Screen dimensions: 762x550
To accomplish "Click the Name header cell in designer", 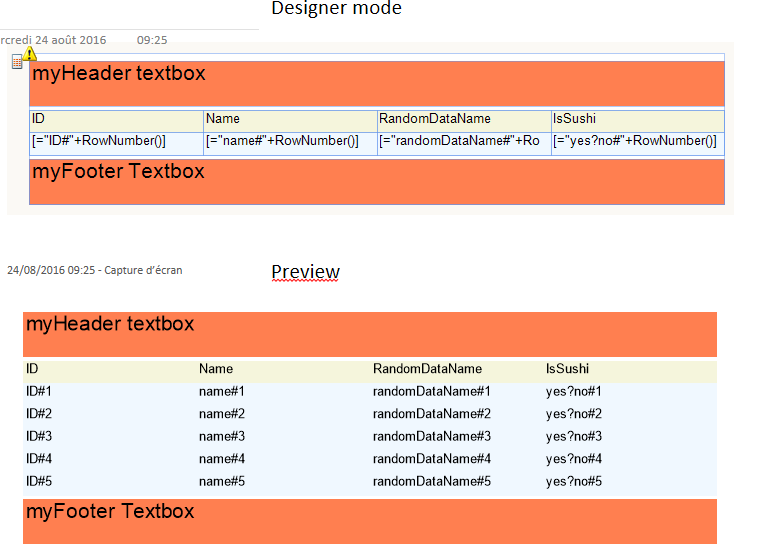I will click(290, 119).
